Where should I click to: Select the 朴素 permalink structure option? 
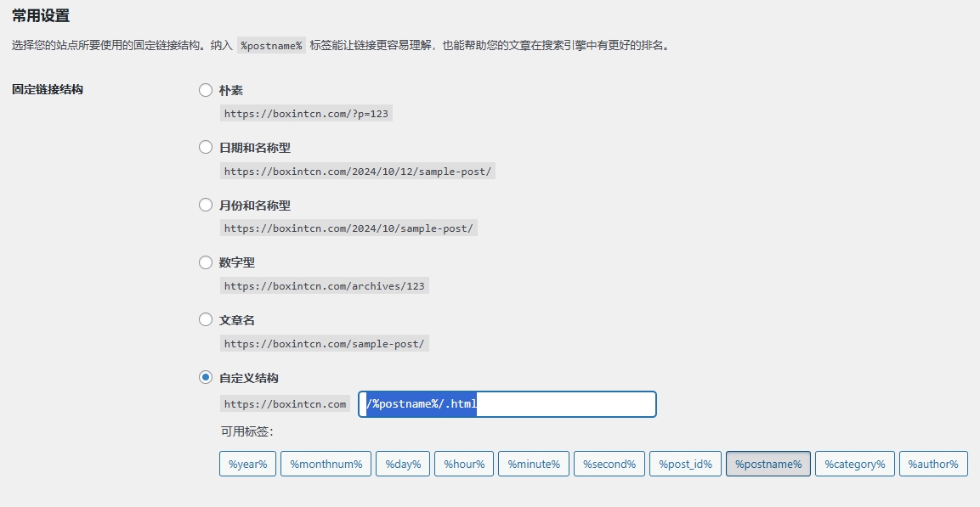point(205,89)
